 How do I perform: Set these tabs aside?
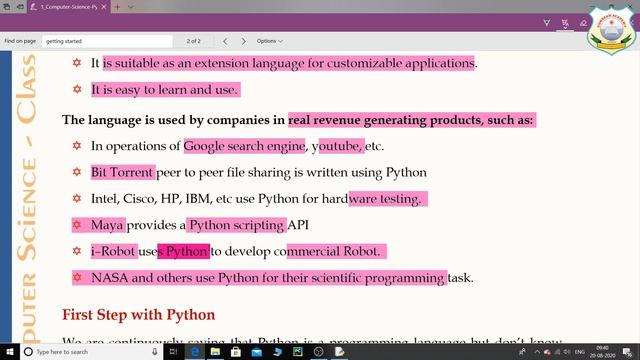(20, 7)
